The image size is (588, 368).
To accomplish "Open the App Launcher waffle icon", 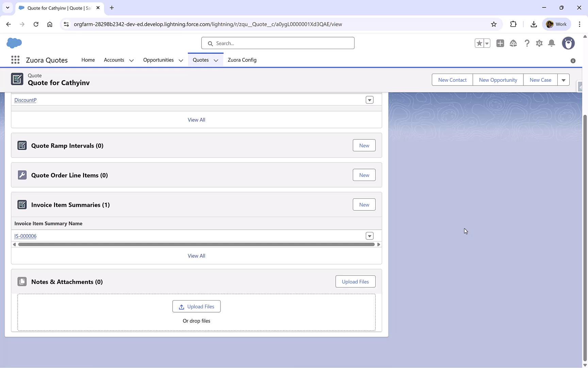I will (15, 60).
